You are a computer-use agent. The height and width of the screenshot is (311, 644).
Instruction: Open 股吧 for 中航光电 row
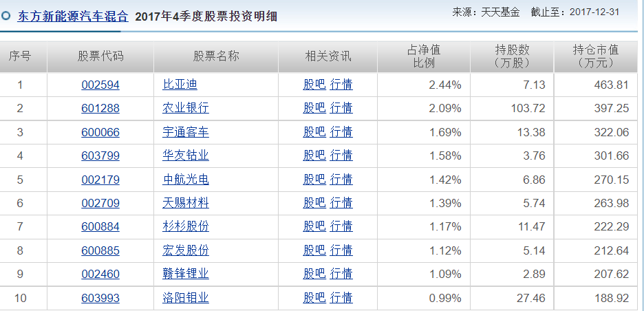[314, 179]
